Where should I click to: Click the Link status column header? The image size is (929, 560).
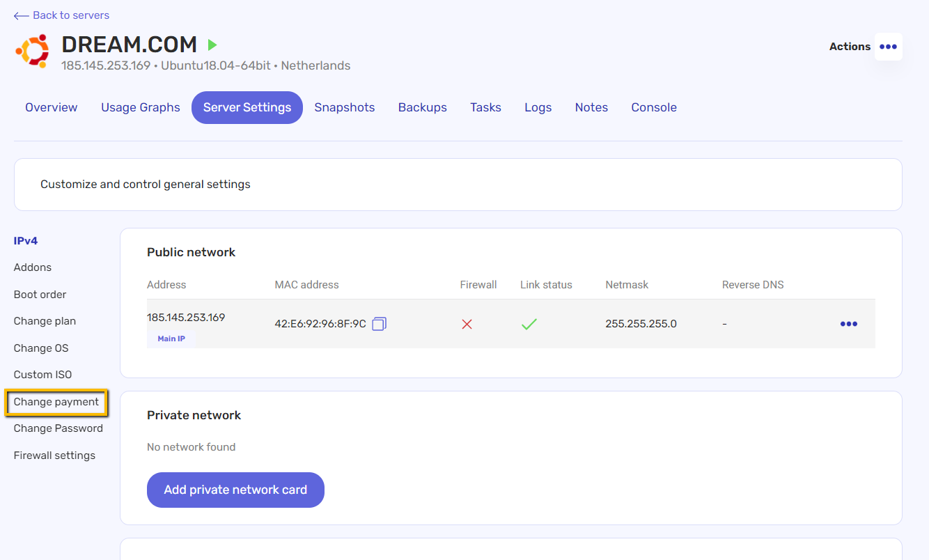pos(546,285)
